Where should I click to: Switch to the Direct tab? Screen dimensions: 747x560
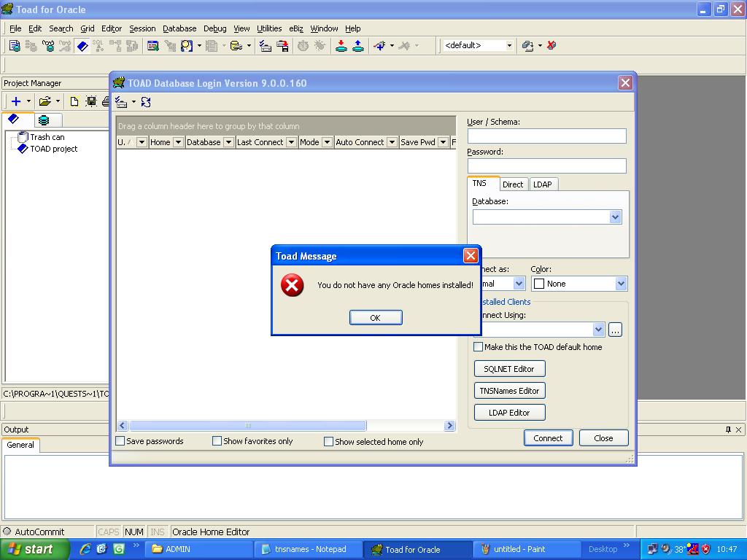(513, 184)
